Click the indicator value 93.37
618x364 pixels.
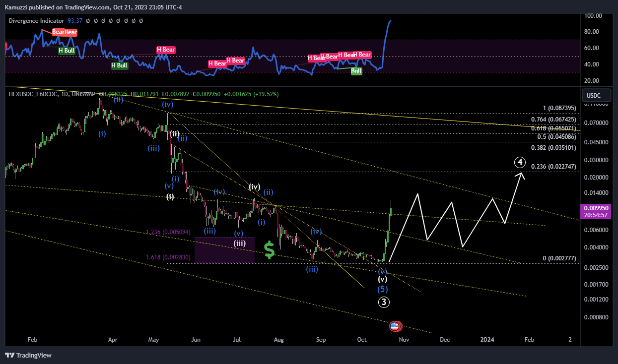click(x=75, y=21)
